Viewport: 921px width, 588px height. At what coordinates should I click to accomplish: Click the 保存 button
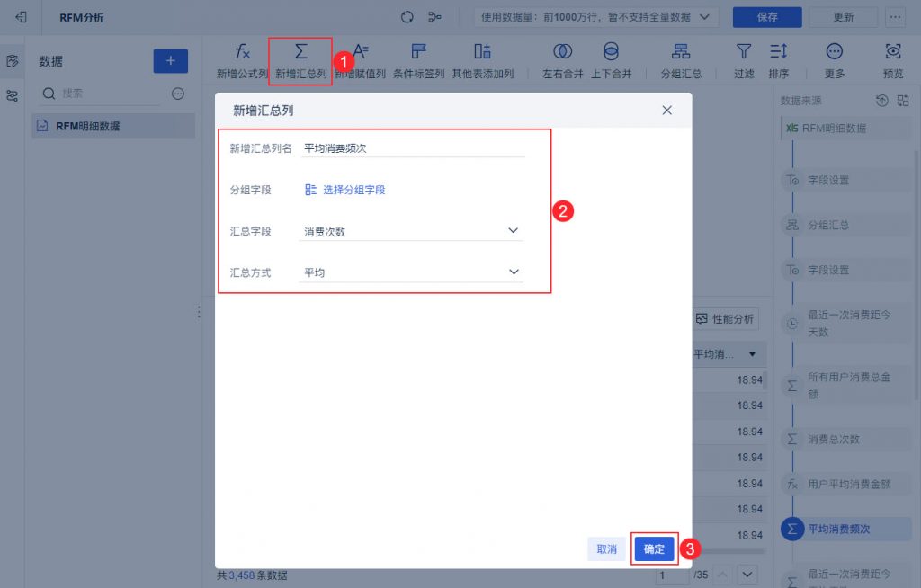[x=767, y=17]
